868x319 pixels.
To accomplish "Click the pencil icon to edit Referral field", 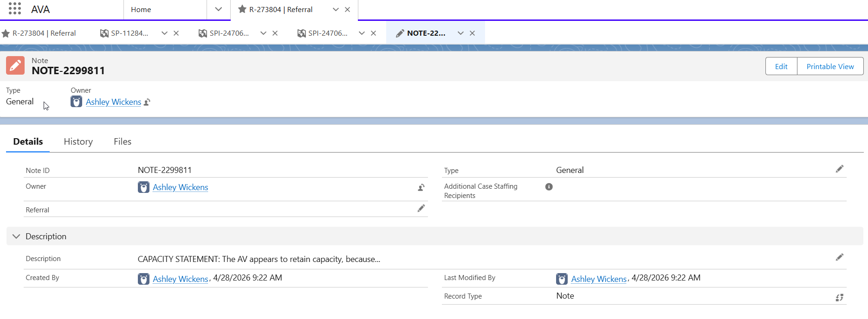I will pos(421,209).
